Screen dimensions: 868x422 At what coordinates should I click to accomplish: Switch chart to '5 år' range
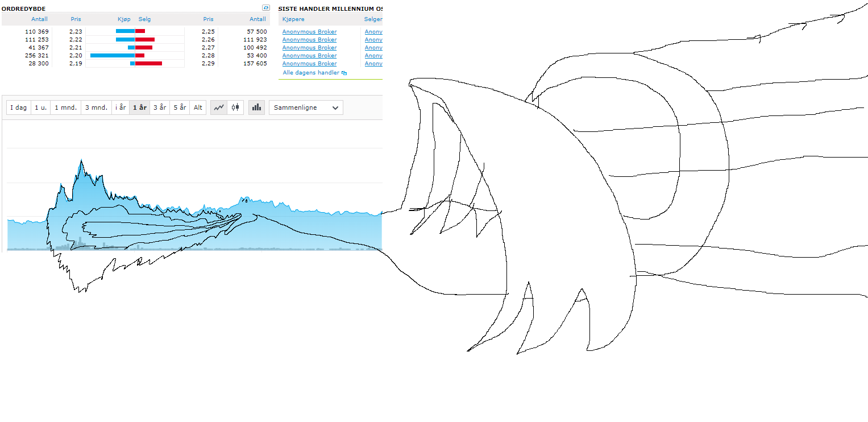click(180, 107)
